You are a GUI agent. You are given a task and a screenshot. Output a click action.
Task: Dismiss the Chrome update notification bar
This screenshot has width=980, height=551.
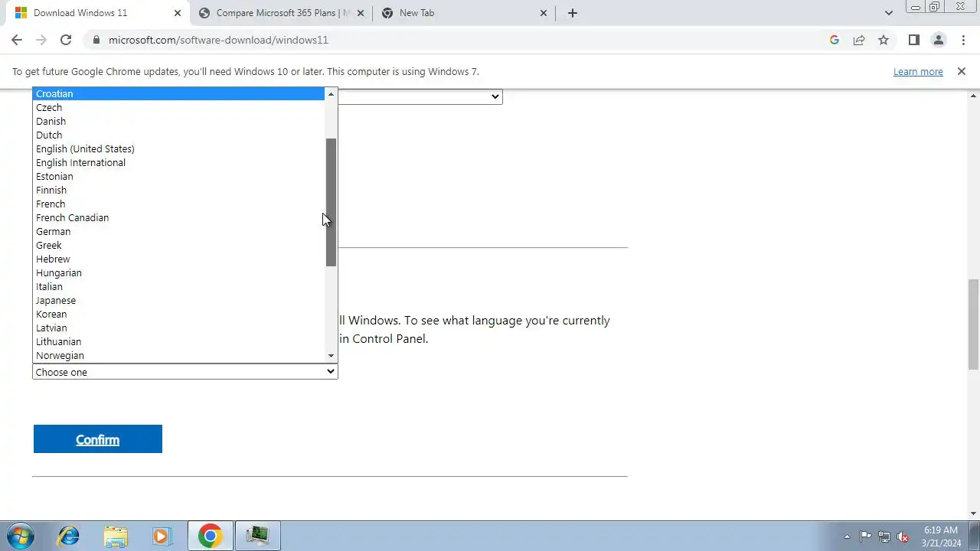[x=962, y=71]
